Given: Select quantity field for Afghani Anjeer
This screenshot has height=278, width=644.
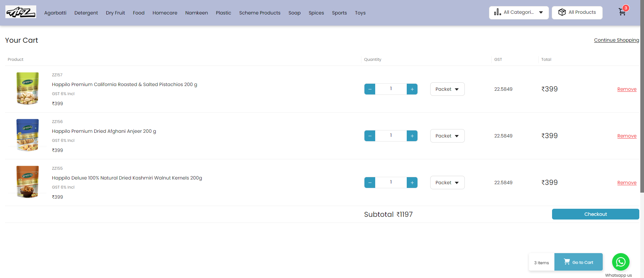Looking at the screenshot, I should pos(391,136).
